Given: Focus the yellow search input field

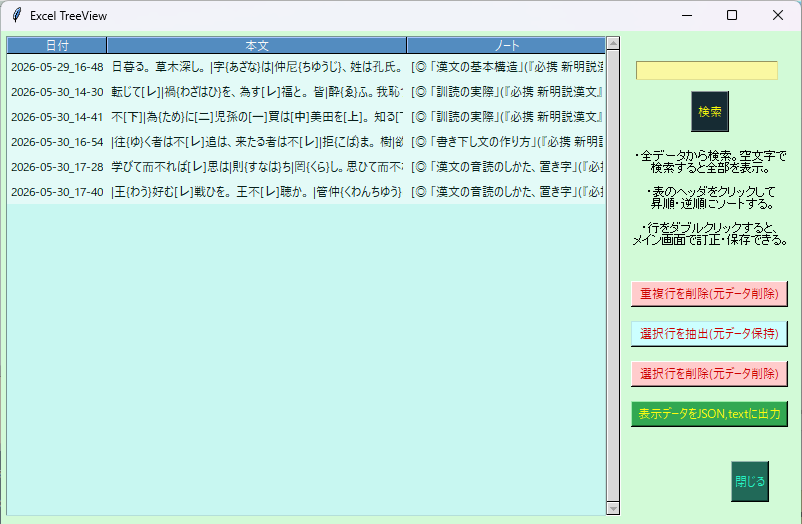Looking at the screenshot, I should pos(706,71).
